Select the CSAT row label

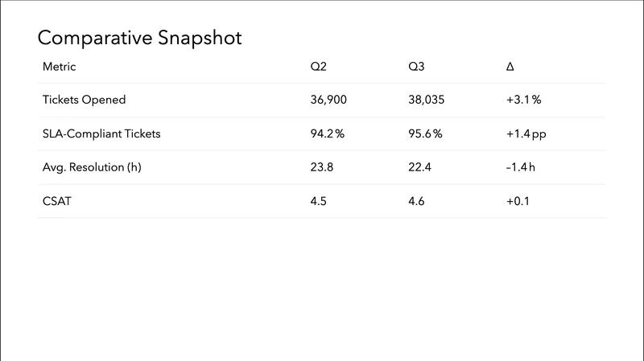(56, 201)
